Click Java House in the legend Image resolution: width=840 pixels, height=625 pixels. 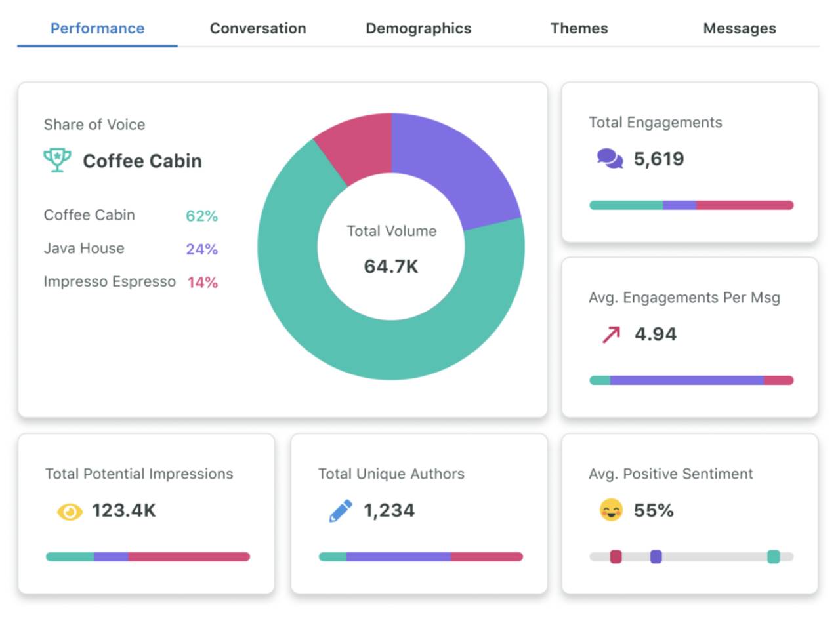tap(84, 249)
